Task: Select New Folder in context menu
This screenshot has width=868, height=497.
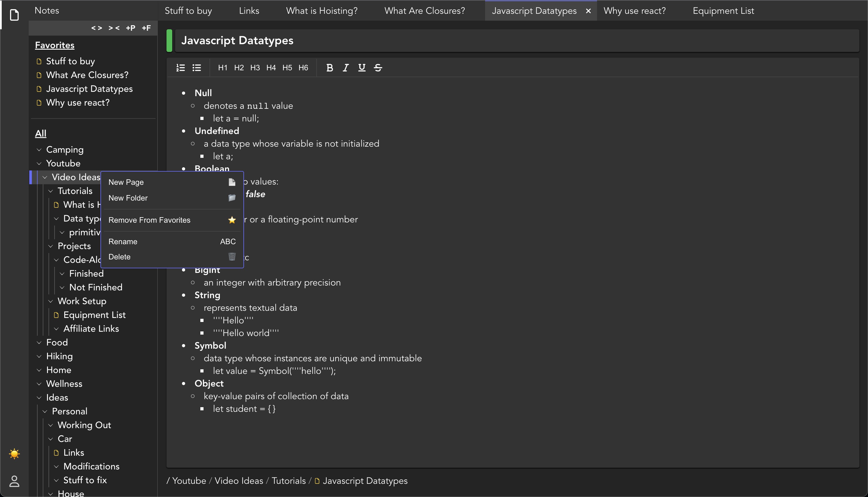Action: click(x=172, y=198)
